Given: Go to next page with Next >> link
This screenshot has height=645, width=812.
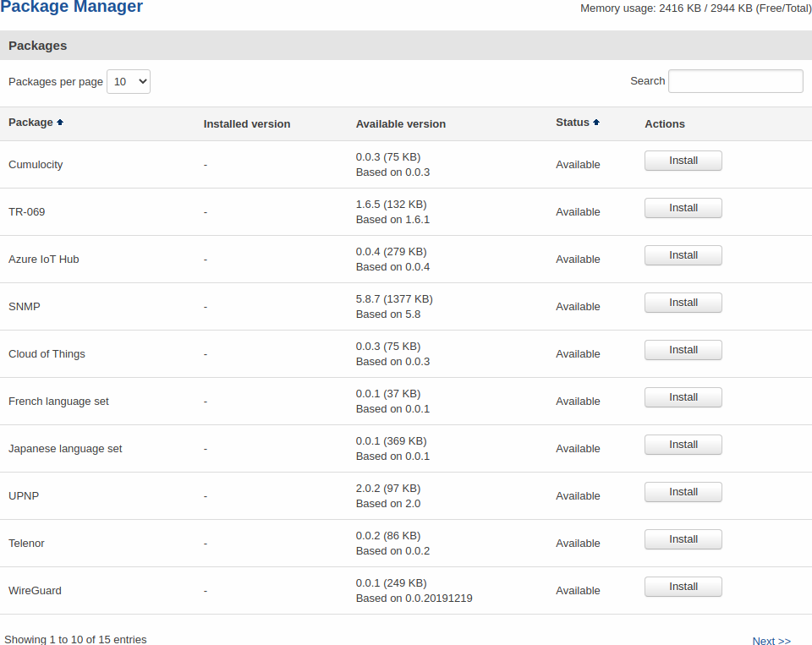Looking at the screenshot, I should pos(771,641).
